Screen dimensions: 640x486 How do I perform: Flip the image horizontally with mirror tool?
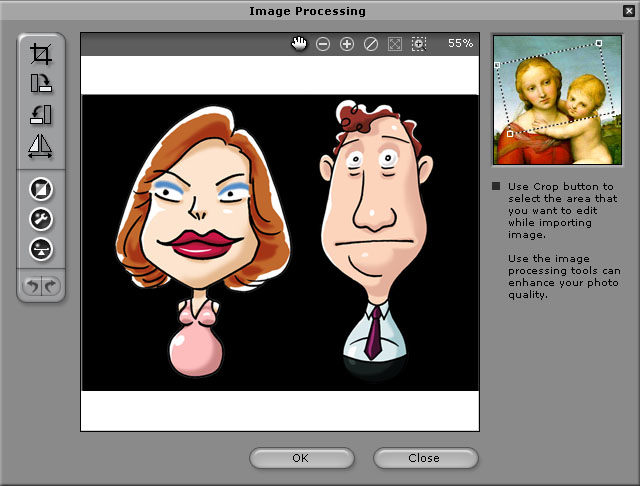41,147
